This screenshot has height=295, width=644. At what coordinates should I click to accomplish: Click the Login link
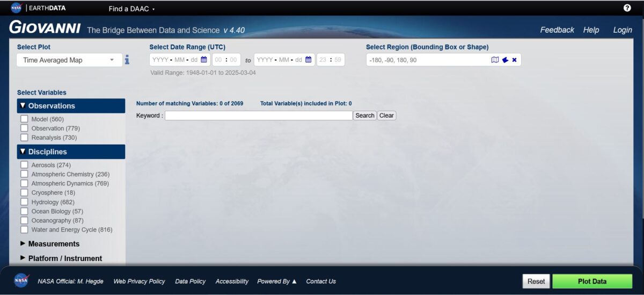pos(623,30)
